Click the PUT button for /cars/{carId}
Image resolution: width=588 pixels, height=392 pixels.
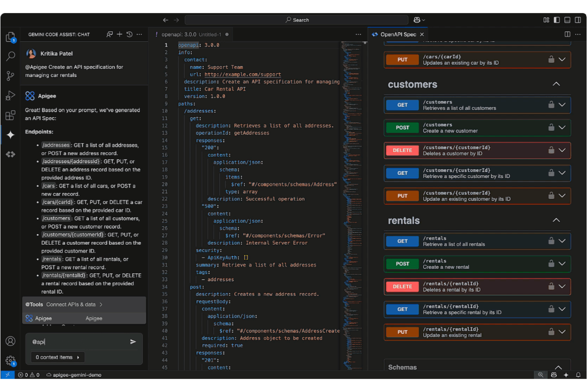tap(402, 60)
